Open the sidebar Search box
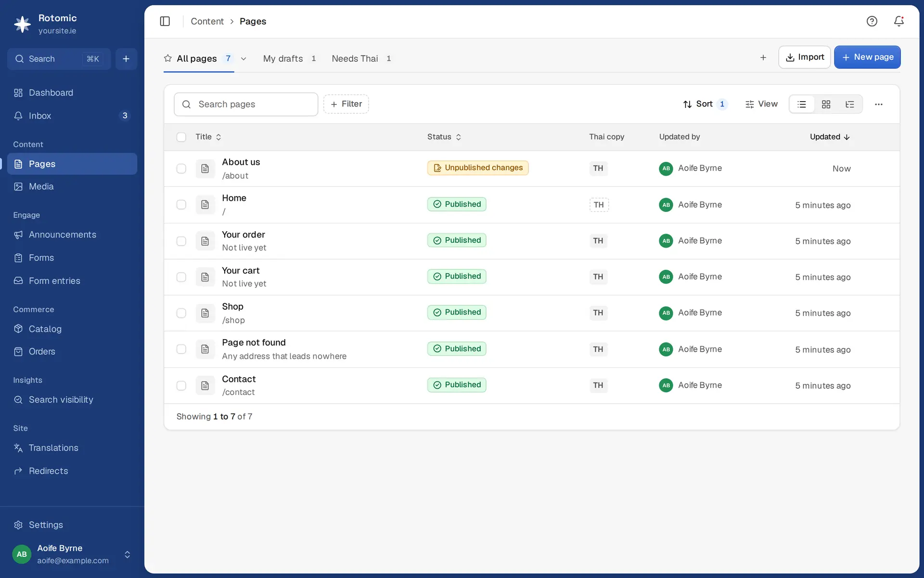 point(59,59)
